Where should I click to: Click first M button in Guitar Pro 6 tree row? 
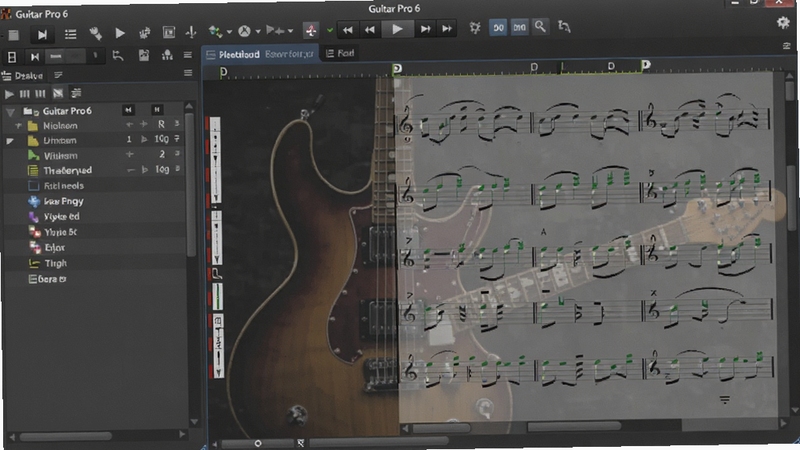point(129,110)
